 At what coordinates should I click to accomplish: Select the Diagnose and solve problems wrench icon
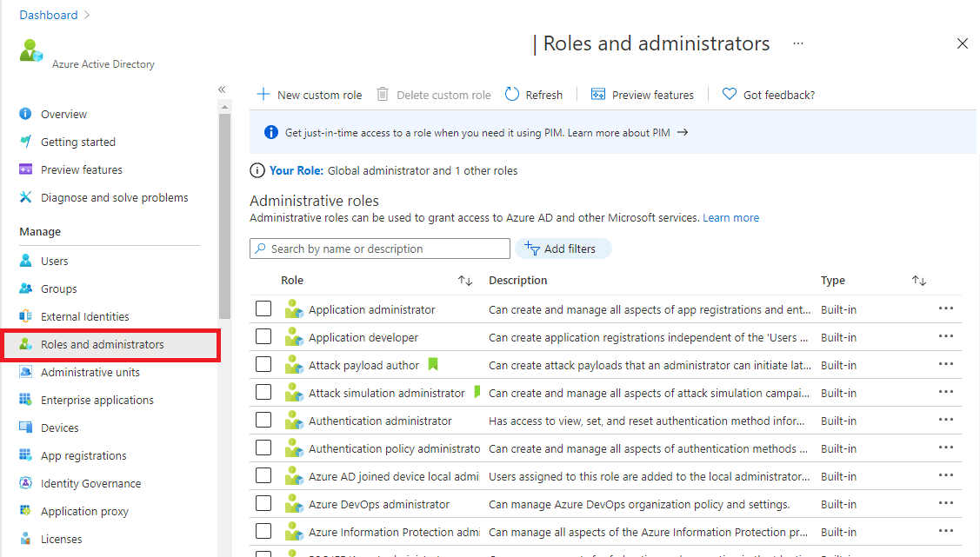tap(23, 197)
